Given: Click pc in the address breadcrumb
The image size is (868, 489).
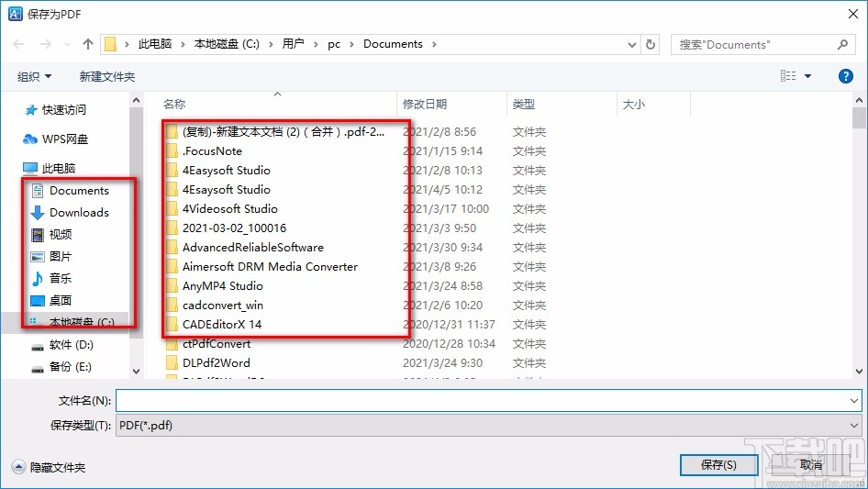Looking at the screenshot, I should tap(334, 44).
